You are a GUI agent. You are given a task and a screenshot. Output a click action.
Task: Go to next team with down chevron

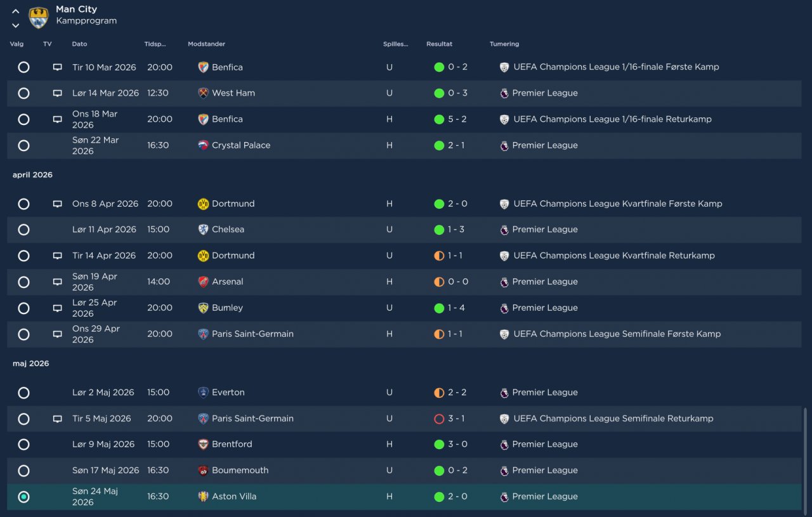[16, 25]
